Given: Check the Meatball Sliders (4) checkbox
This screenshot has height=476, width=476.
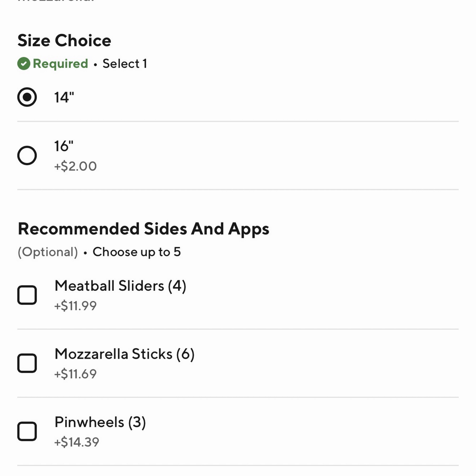Looking at the screenshot, I should click(27, 295).
